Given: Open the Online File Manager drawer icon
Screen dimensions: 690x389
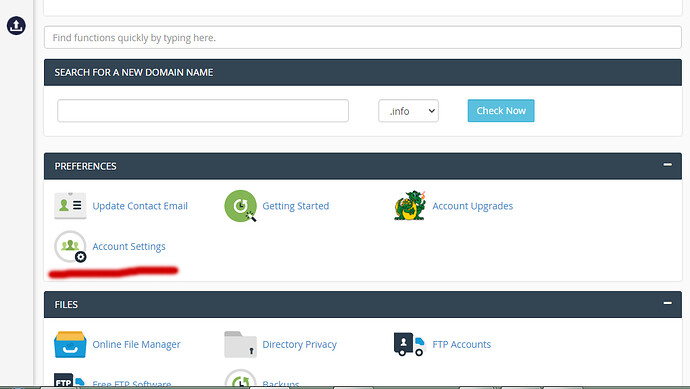Looking at the screenshot, I should tap(70, 344).
